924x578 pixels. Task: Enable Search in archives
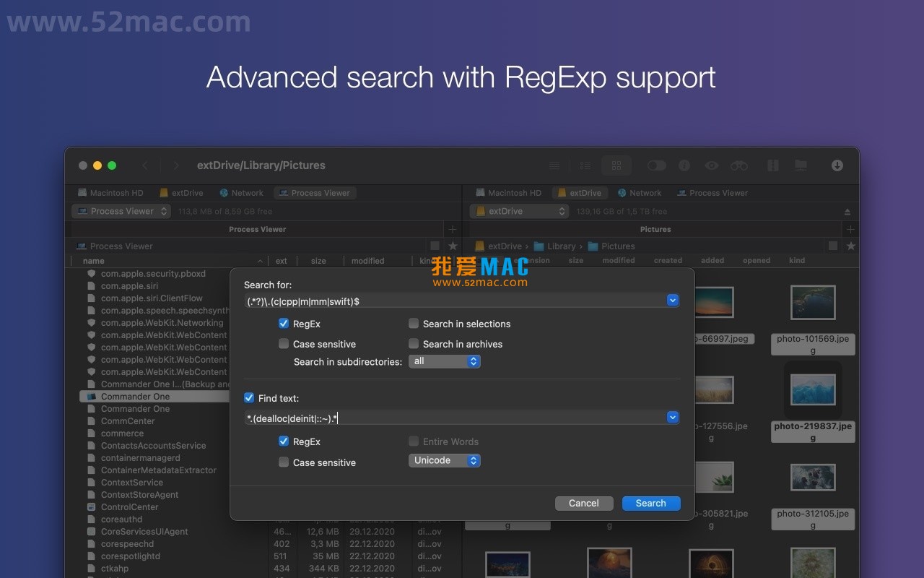pos(414,343)
